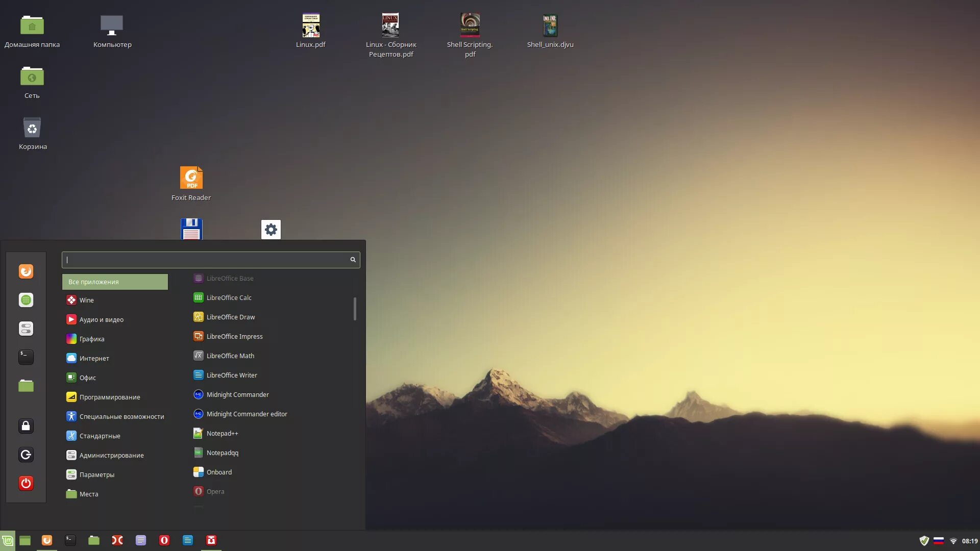Open Notepad++ text editor
Screen dimensions: 980x551
point(222,433)
